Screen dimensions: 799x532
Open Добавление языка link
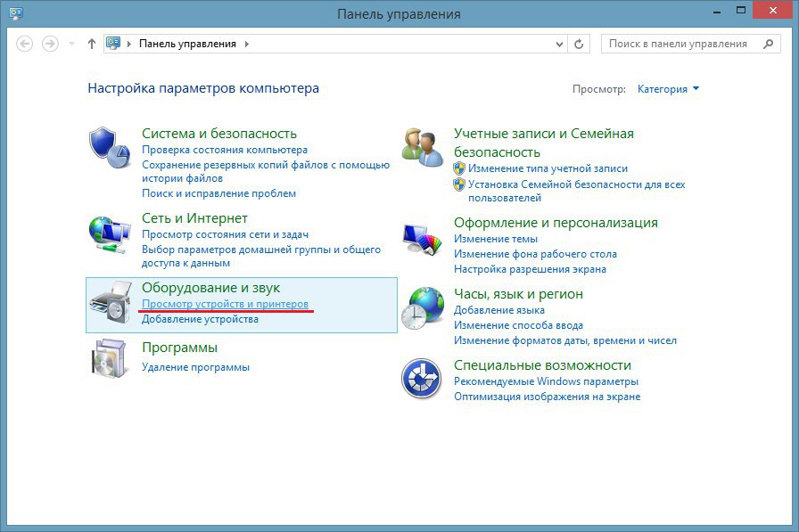(498, 310)
